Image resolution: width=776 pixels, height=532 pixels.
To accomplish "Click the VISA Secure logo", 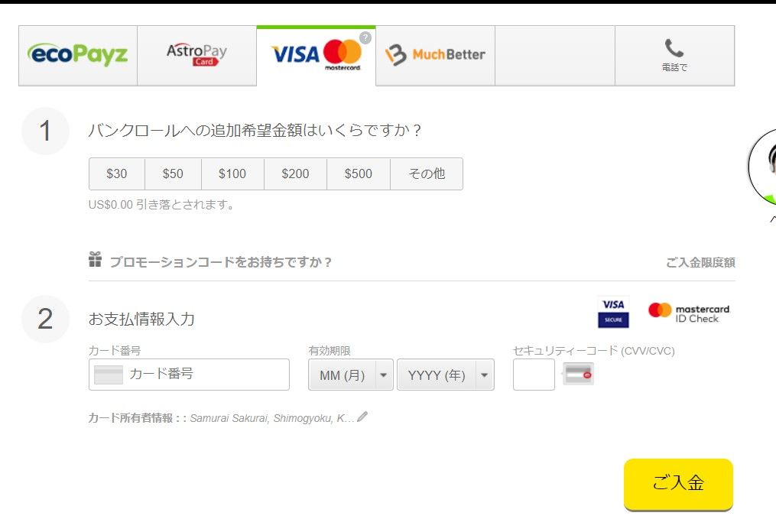I will [x=613, y=313].
